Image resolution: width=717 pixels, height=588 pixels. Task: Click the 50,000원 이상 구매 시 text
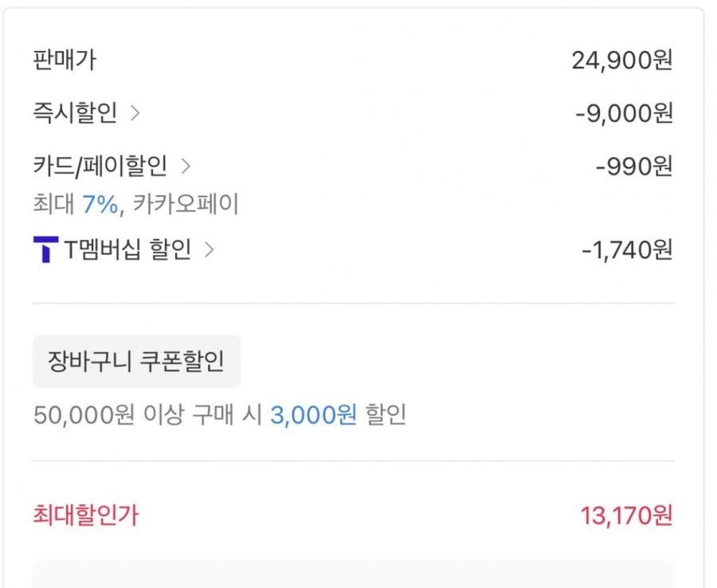[148, 415]
